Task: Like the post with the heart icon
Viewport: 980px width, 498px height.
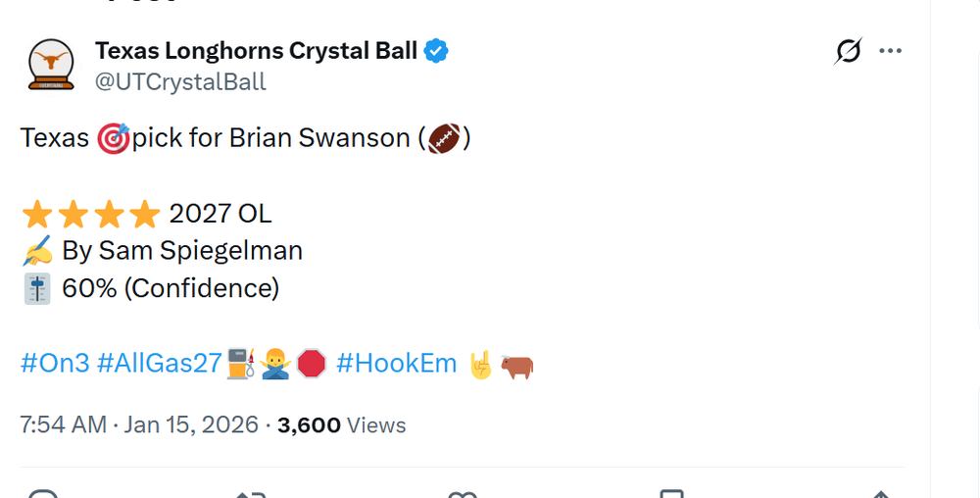Action: click(x=462, y=492)
